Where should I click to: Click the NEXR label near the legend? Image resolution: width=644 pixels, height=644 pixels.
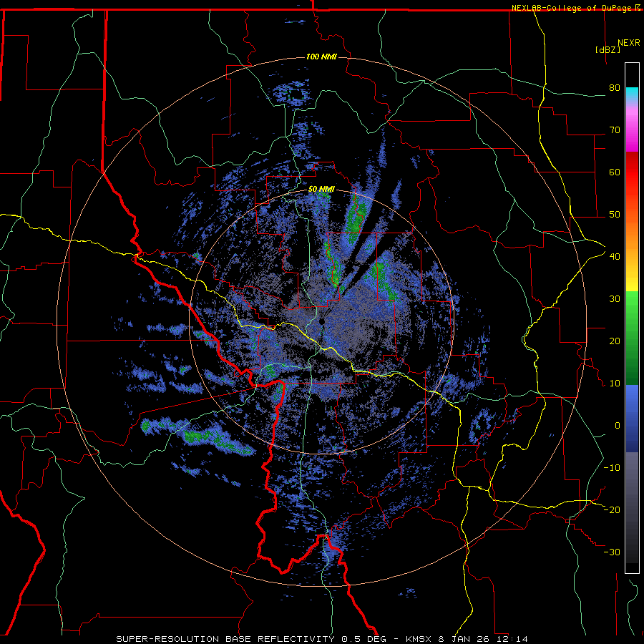coord(628,43)
